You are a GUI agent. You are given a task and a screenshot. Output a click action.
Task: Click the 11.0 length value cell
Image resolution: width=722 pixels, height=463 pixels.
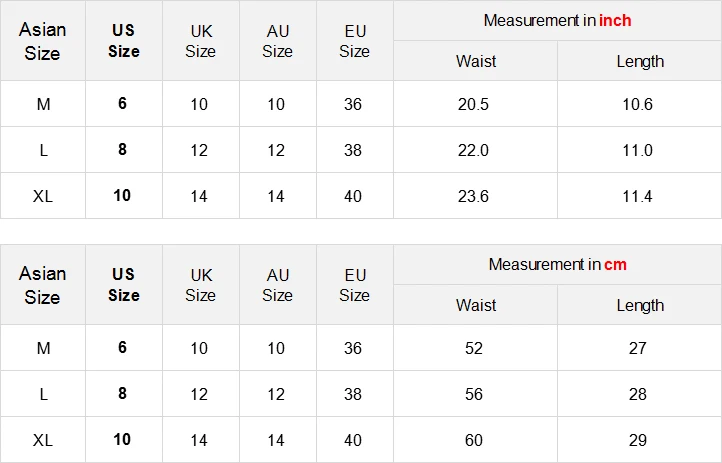(x=637, y=150)
